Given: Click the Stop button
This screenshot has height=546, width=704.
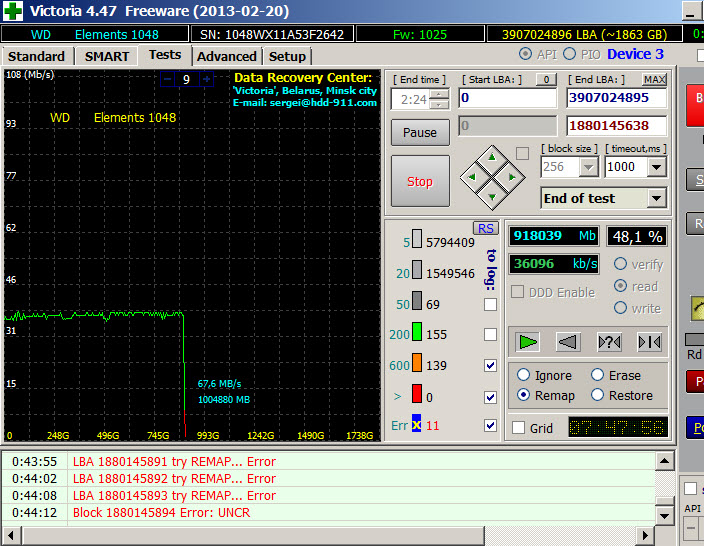Looking at the screenshot, I should tap(420, 181).
